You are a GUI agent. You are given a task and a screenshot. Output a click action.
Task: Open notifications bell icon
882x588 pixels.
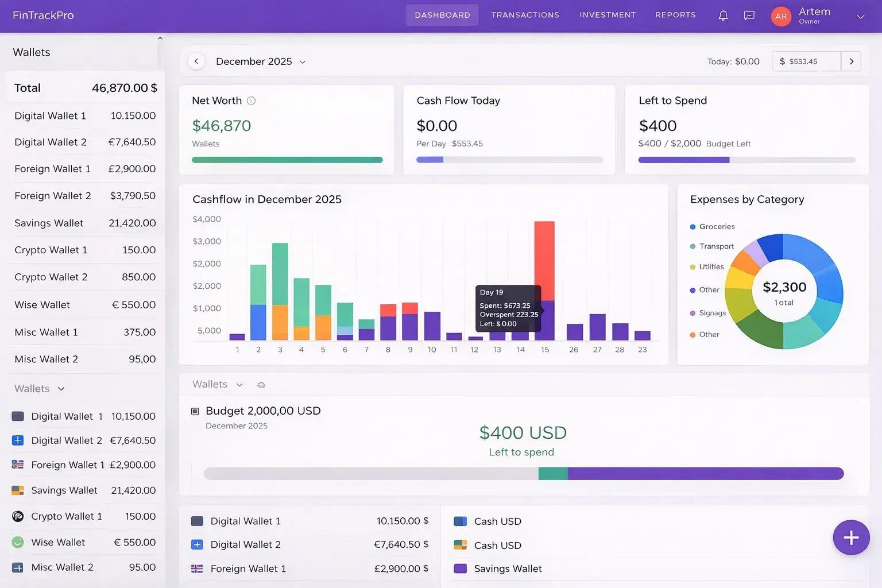(723, 16)
